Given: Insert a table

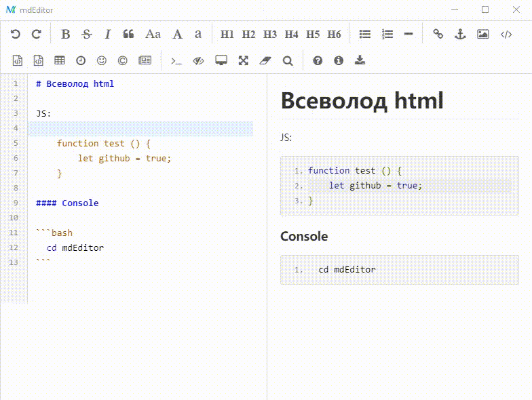Looking at the screenshot, I should 60,60.
